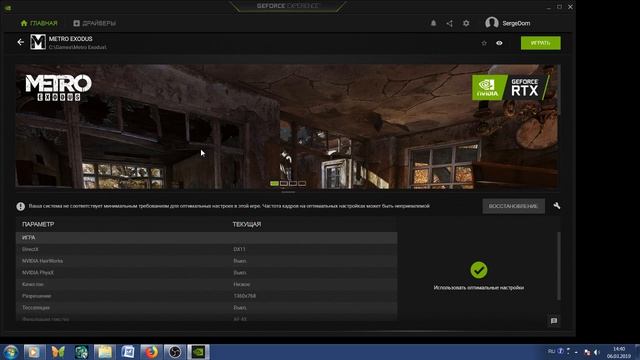Click the SergeDom user avatar
Viewport: 640px width, 360px height.
491,23
